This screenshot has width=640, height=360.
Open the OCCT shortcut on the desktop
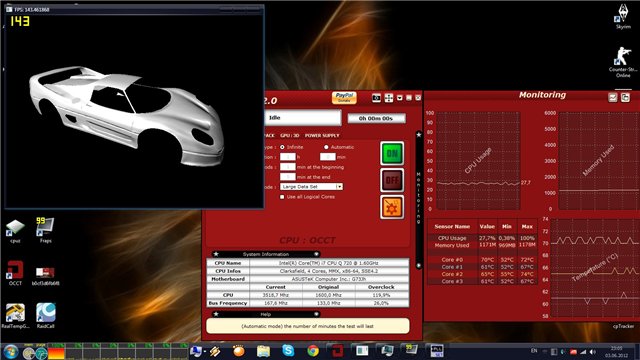click(x=15, y=273)
